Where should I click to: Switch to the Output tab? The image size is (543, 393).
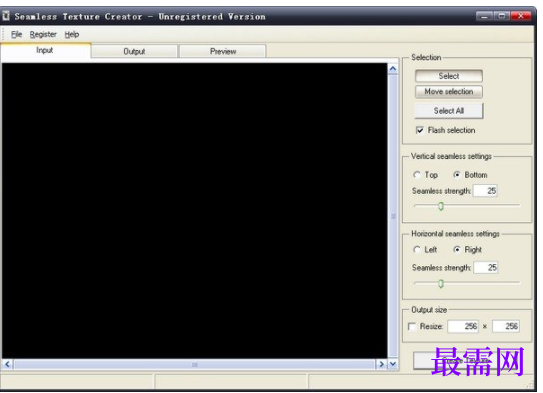tap(134, 51)
